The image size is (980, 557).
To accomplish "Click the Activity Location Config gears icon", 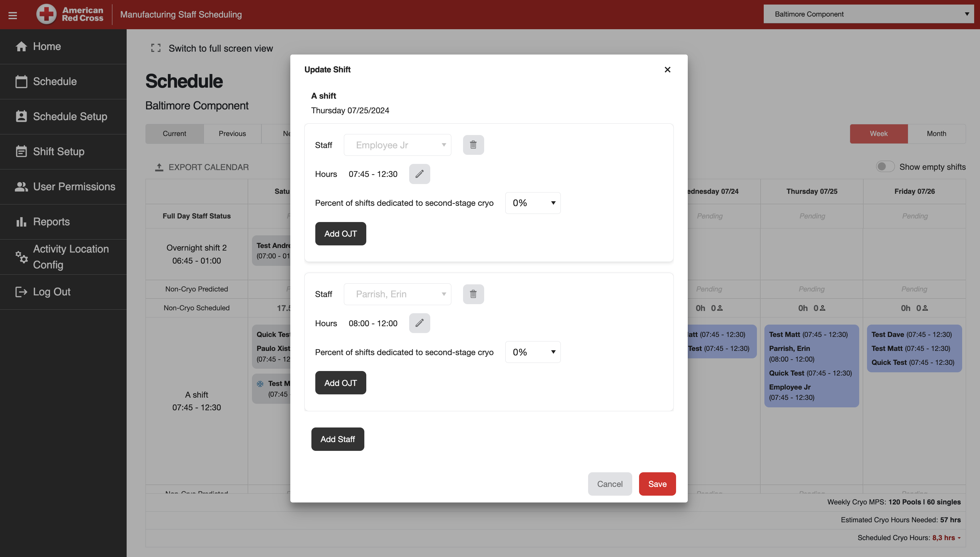I will tap(21, 257).
